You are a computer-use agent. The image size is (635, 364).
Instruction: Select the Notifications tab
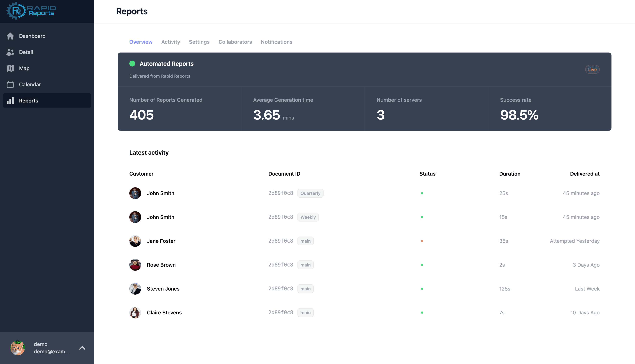(276, 42)
